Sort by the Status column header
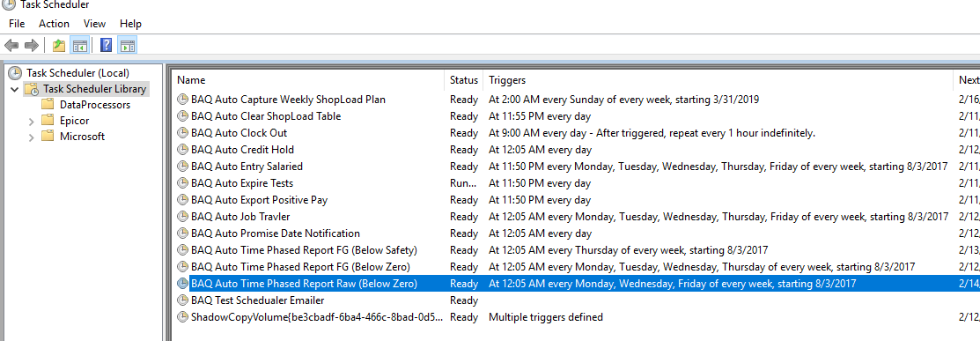Viewport: 980px width, 341px height. coord(464,80)
